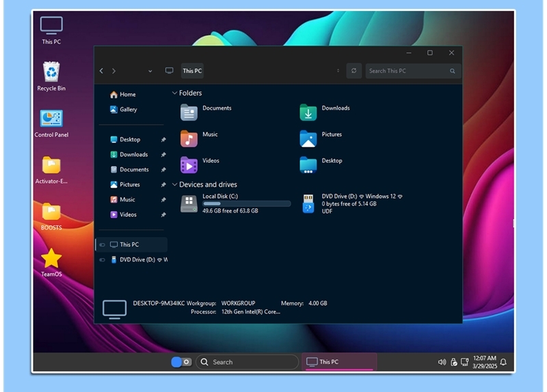Unpin Videos from quick access
This screenshot has height=392, width=547.
[x=163, y=214]
